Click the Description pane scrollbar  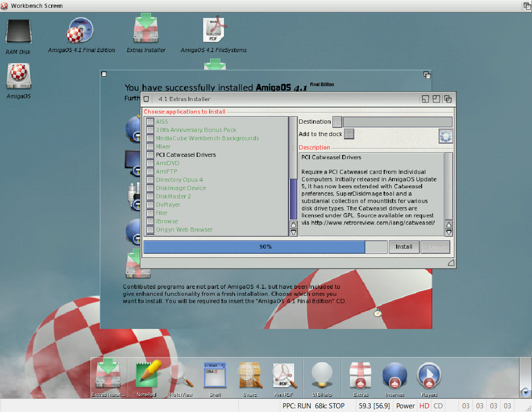[448, 186]
